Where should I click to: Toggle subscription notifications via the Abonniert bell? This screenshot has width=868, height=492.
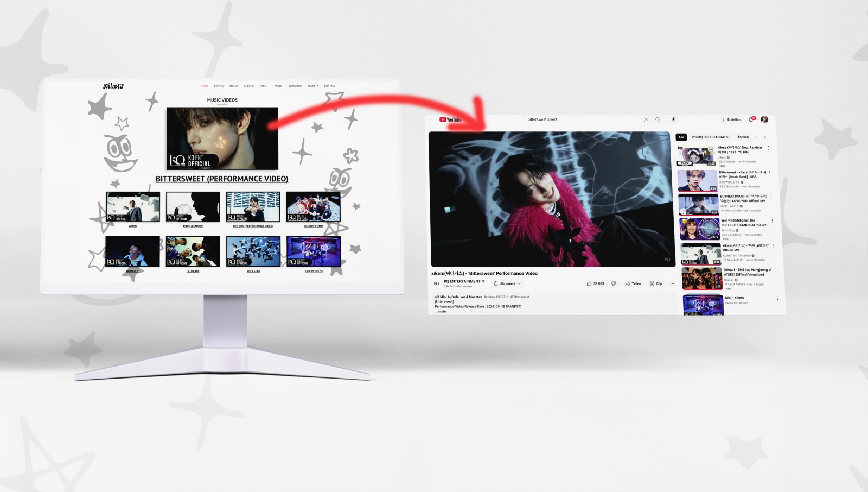click(x=496, y=283)
